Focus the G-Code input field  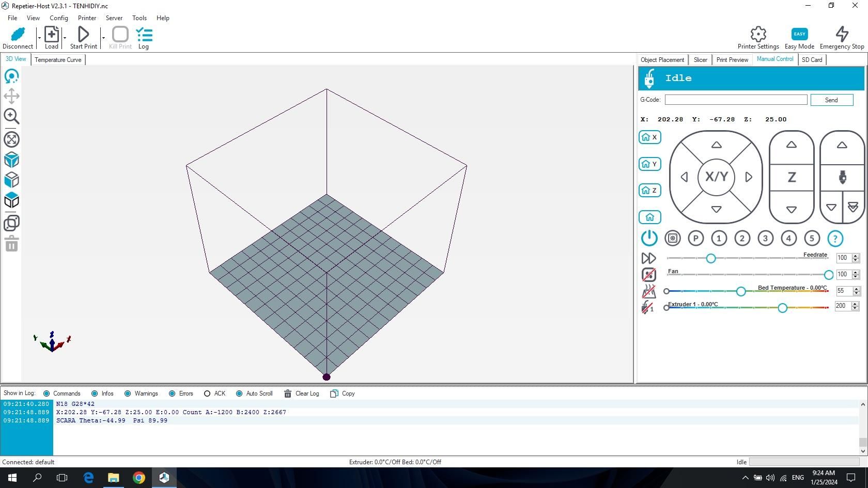click(736, 100)
